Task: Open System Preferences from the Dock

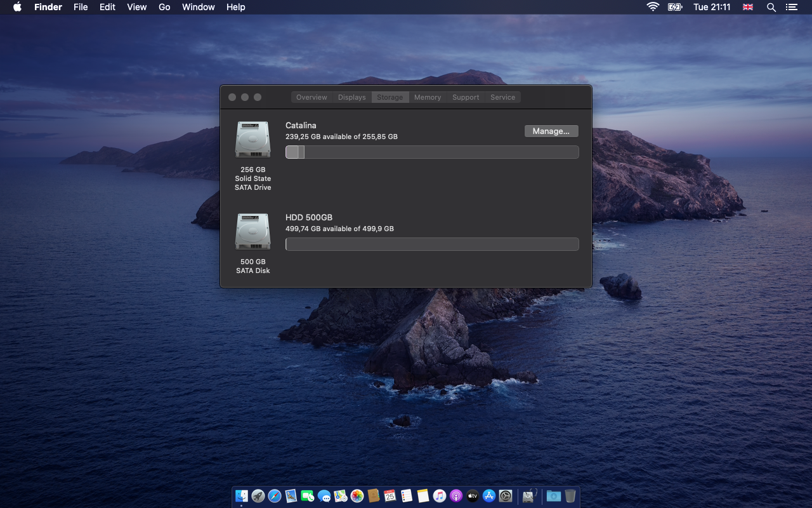Action: click(506, 496)
